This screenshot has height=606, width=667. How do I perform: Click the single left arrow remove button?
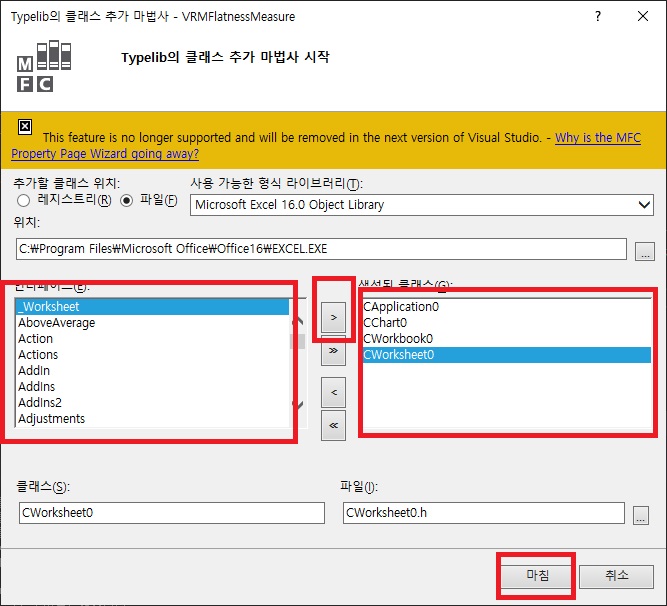333,392
